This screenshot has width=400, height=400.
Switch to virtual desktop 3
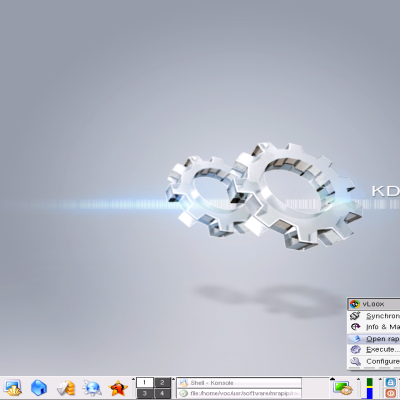[x=144, y=393]
